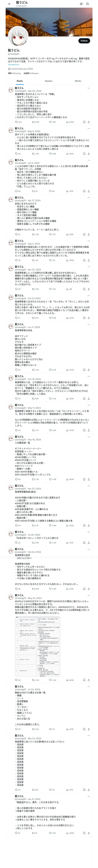This screenshot has width=98, height=868.
Task: Share the Apr 22, 2024 post
Action: coord(89,289)
